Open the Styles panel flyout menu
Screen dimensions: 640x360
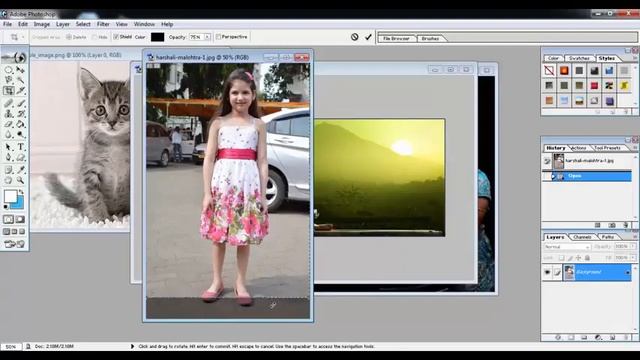click(x=635, y=58)
